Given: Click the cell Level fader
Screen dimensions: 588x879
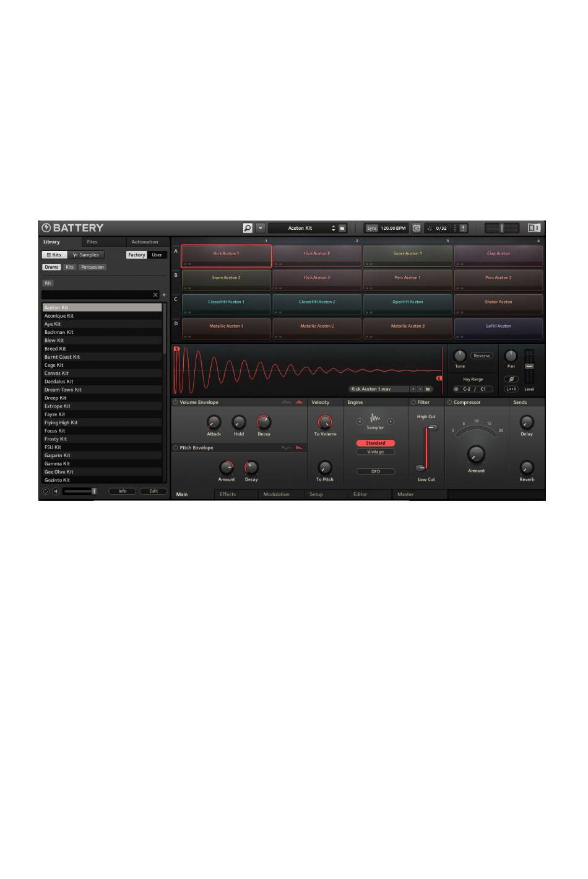Looking at the screenshot, I should (529, 366).
